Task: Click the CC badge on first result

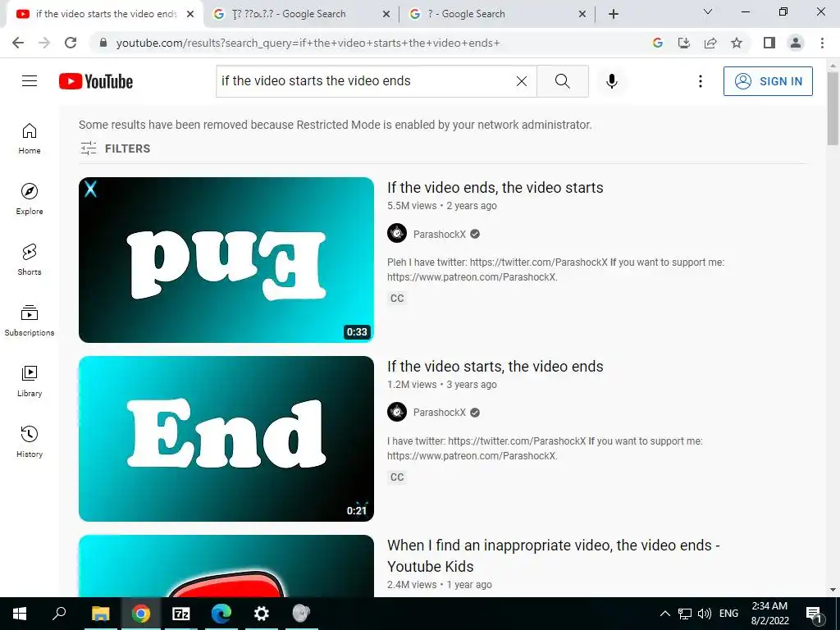Action: pyautogui.click(x=397, y=299)
